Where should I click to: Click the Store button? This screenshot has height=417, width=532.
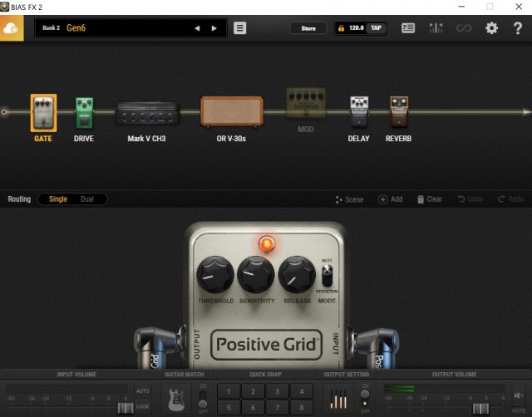308,28
